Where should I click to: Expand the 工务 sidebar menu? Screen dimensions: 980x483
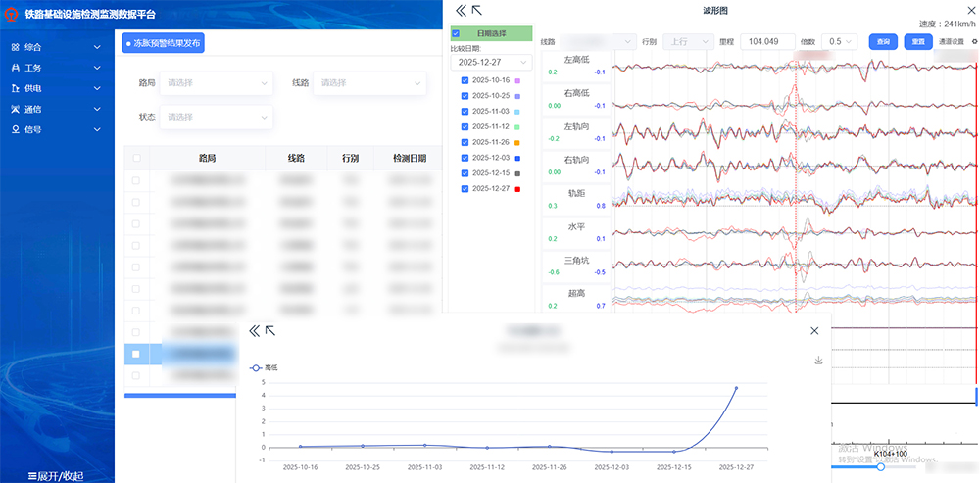tap(57, 68)
